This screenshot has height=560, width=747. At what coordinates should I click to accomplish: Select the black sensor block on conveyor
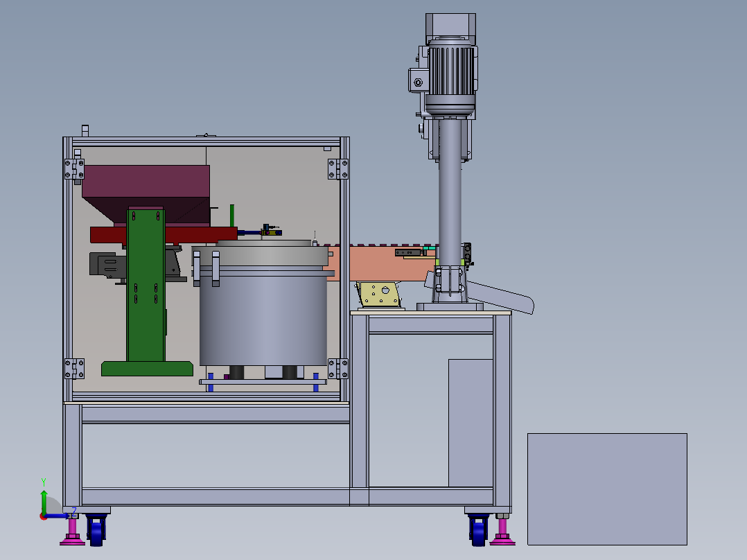click(x=407, y=252)
